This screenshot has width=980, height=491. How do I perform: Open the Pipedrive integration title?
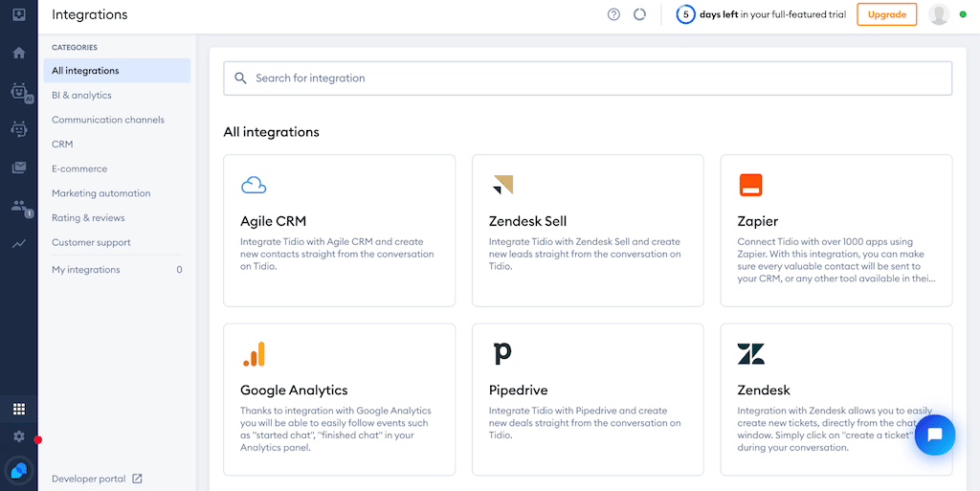pyautogui.click(x=518, y=390)
